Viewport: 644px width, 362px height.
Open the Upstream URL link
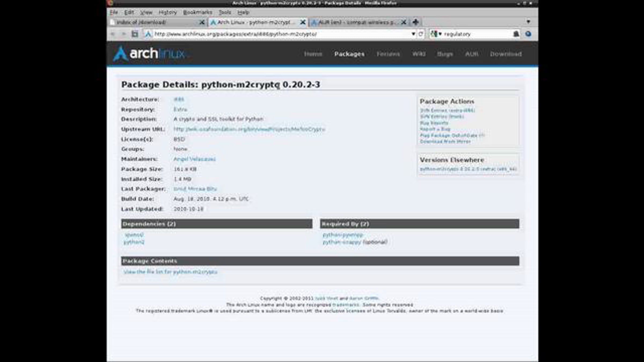pyautogui.click(x=249, y=129)
